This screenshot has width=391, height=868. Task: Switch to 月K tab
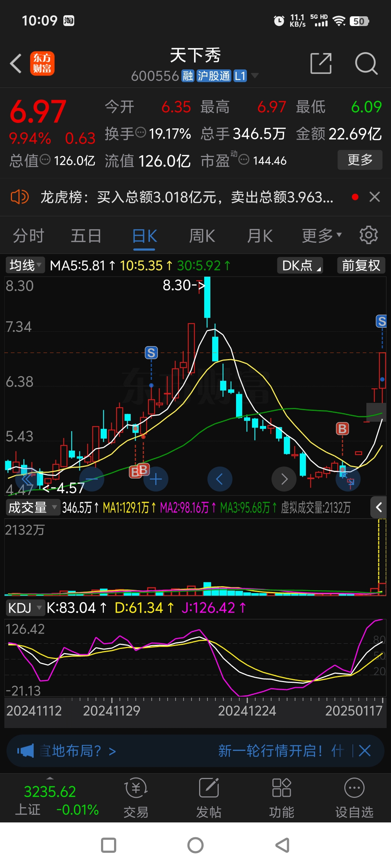tap(260, 236)
